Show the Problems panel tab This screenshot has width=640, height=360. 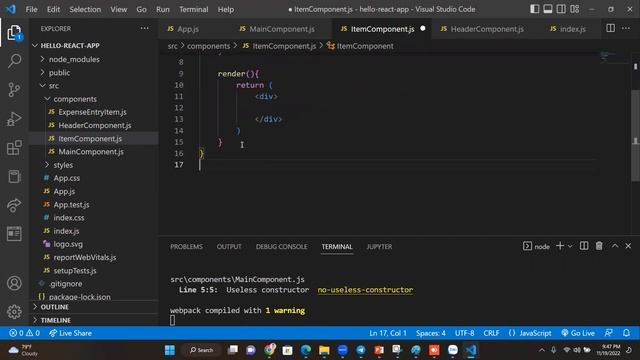coord(186,247)
